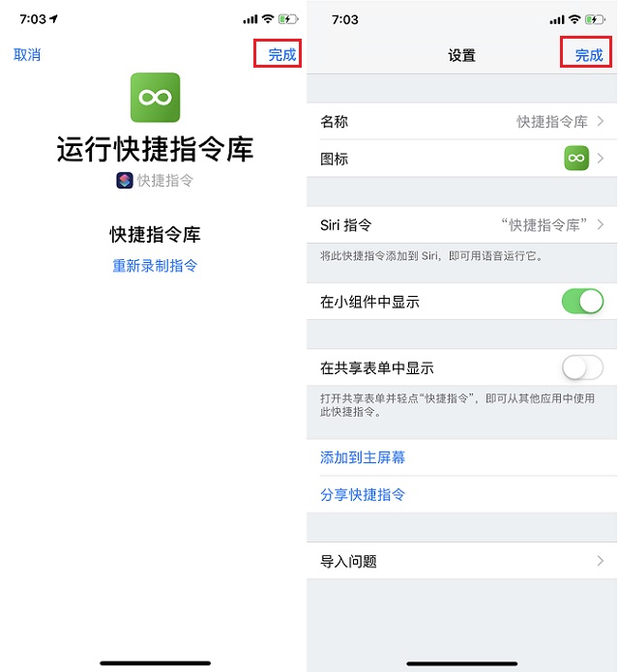
Task: Open the 图标 settings row
Action: pos(462,159)
